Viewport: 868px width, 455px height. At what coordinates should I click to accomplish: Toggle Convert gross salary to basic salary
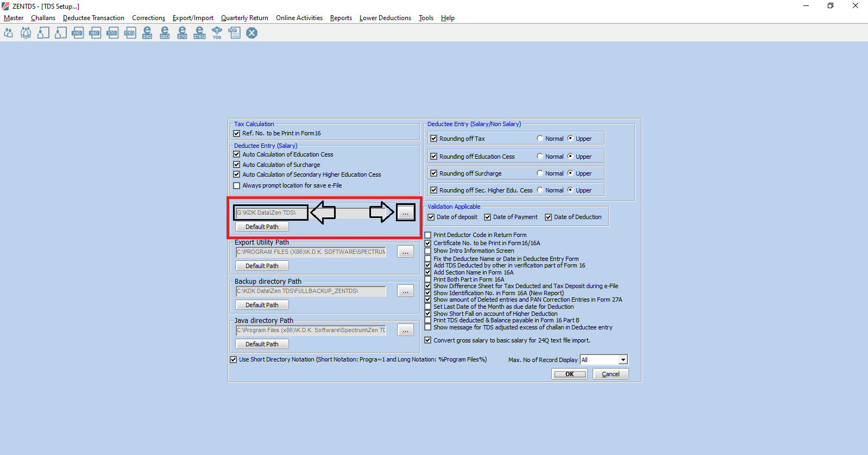pos(427,340)
